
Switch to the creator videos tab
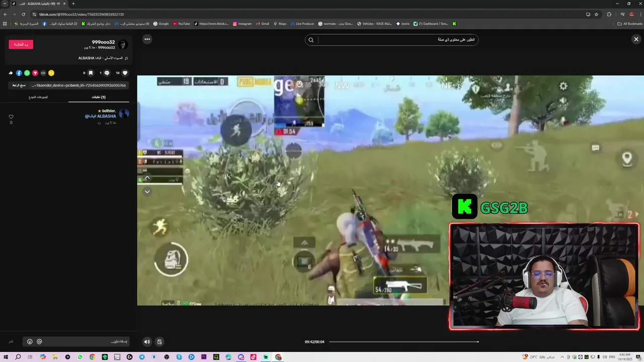38,97
